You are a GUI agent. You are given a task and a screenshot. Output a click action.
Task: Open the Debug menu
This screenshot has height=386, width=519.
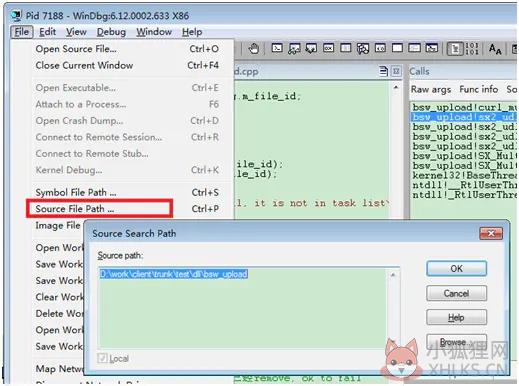(111, 32)
